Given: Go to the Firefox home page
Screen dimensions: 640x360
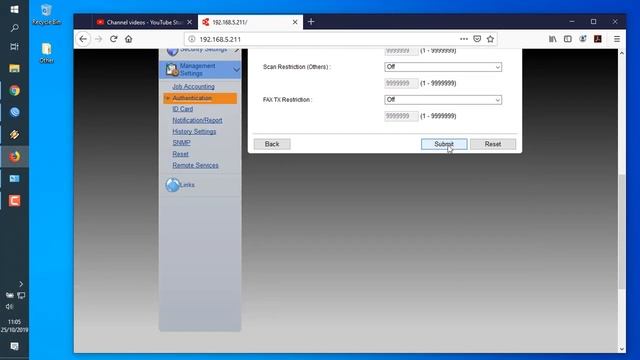Looking at the screenshot, I should pyautogui.click(x=129, y=39).
